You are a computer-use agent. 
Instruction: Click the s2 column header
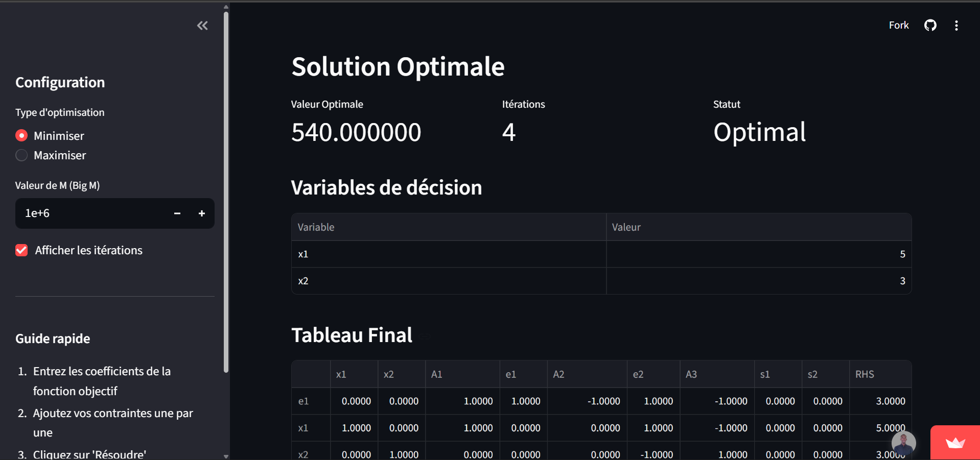(x=825, y=374)
